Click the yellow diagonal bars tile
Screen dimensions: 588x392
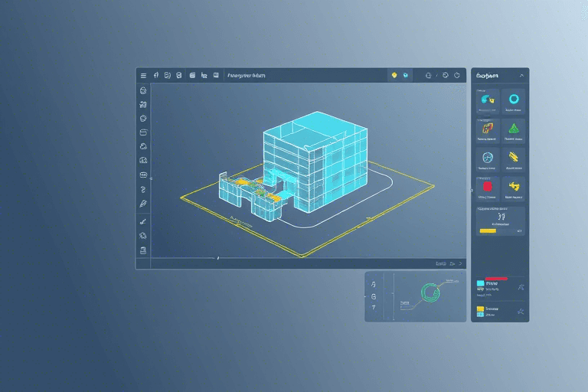pos(513,157)
